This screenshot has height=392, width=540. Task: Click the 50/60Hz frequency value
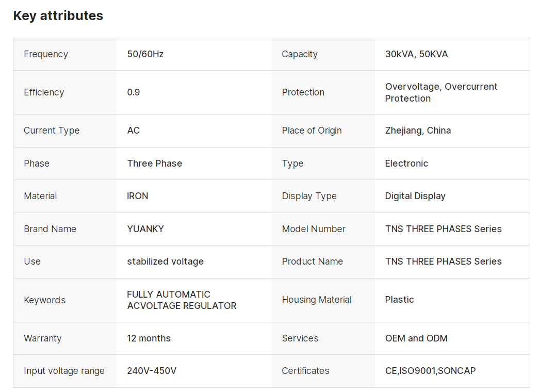coord(145,54)
